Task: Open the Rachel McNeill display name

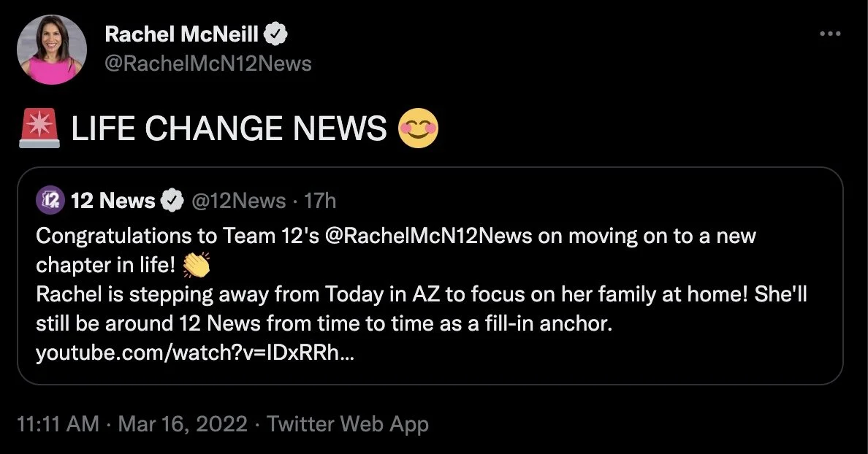Action: [x=182, y=34]
